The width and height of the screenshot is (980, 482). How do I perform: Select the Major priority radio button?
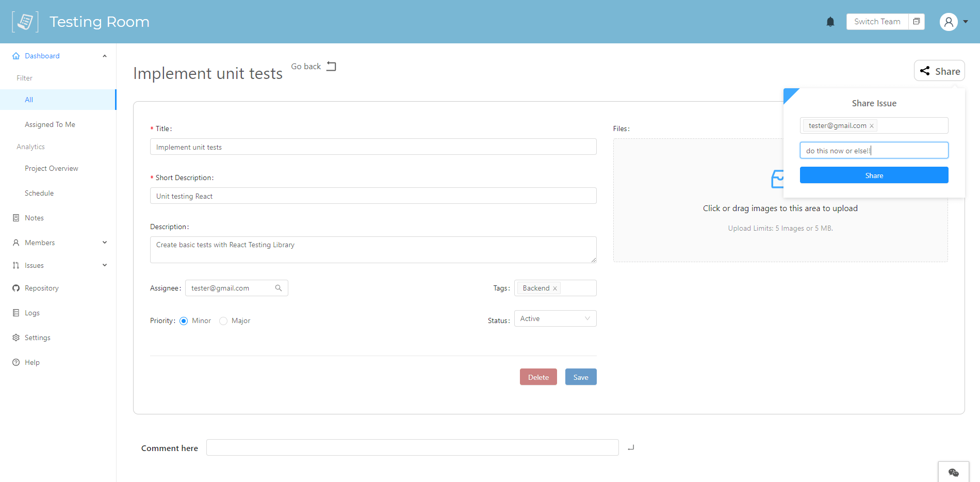pos(223,321)
